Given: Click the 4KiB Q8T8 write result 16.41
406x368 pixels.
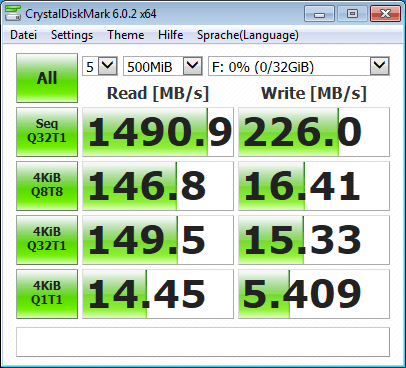Looking at the screenshot, I should point(314,186).
